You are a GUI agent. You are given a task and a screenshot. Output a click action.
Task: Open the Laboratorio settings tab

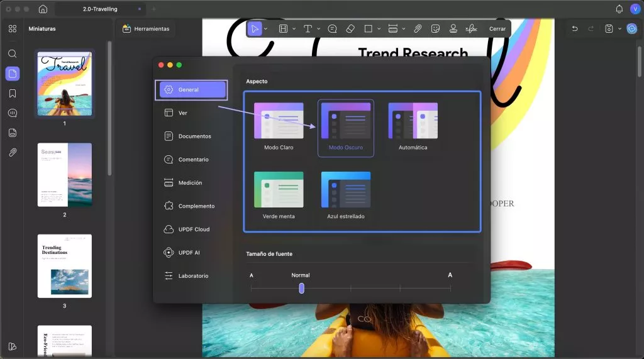tap(191, 275)
